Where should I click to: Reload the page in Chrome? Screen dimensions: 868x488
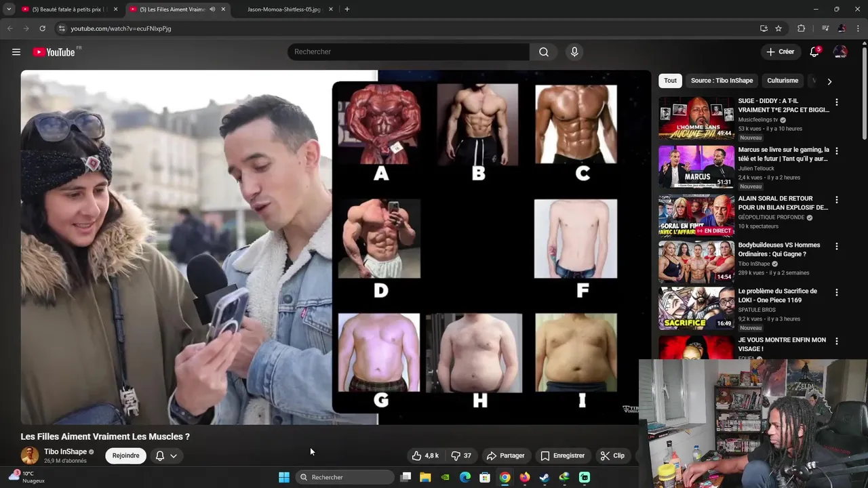tap(42, 28)
